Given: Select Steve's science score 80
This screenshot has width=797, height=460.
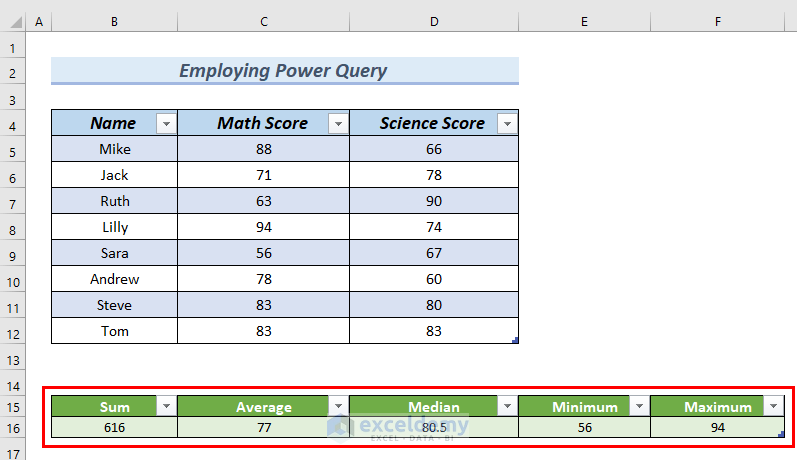Looking at the screenshot, I should pyautogui.click(x=434, y=305).
